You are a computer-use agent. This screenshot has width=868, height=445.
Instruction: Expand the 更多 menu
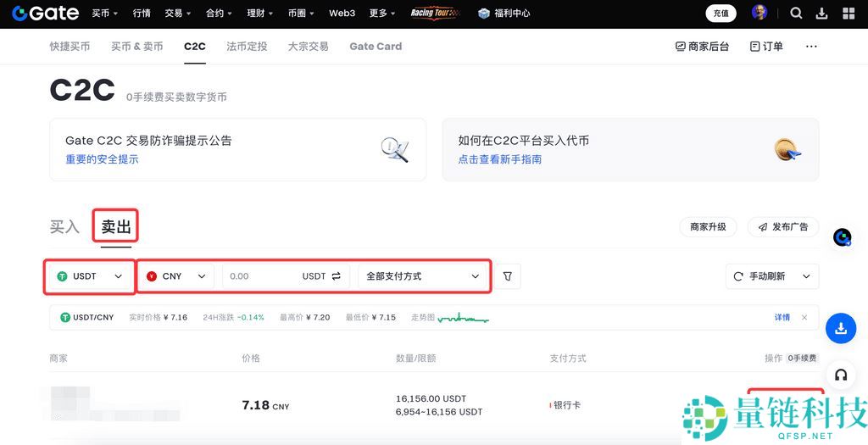(x=382, y=14)
